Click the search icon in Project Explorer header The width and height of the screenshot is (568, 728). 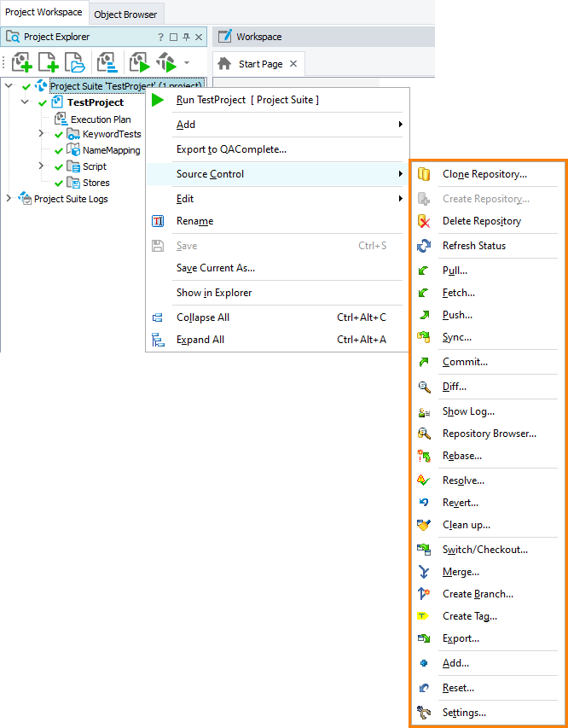[x=12, y=37]
